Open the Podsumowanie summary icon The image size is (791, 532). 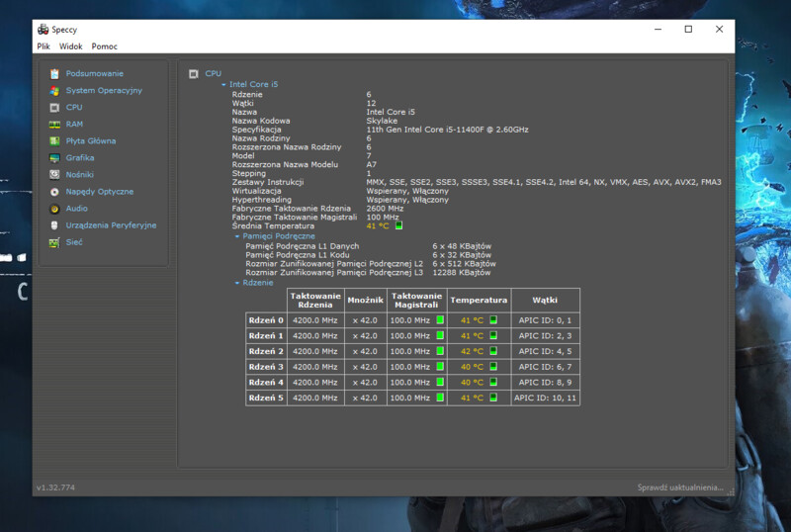pyautogui.click(x=55, y=74)
